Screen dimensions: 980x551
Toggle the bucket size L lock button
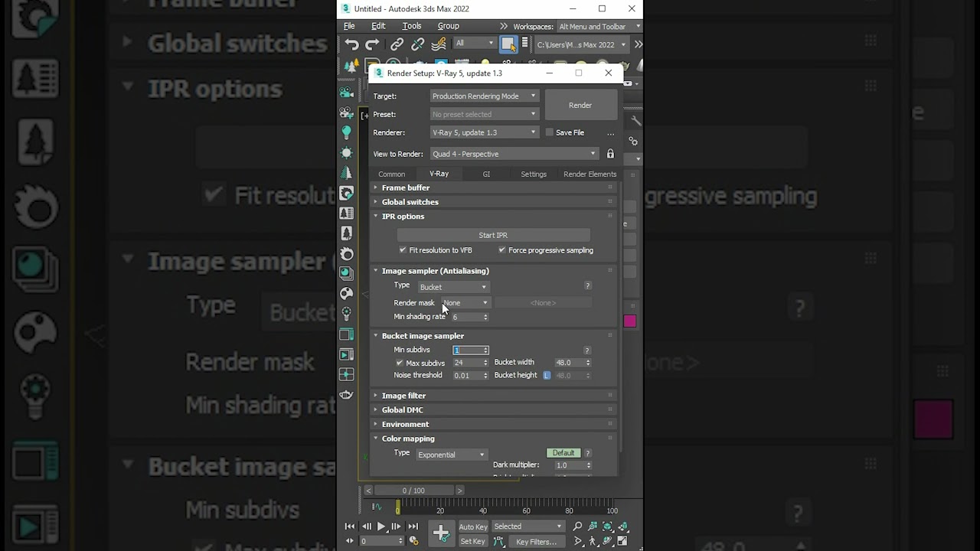547,376
